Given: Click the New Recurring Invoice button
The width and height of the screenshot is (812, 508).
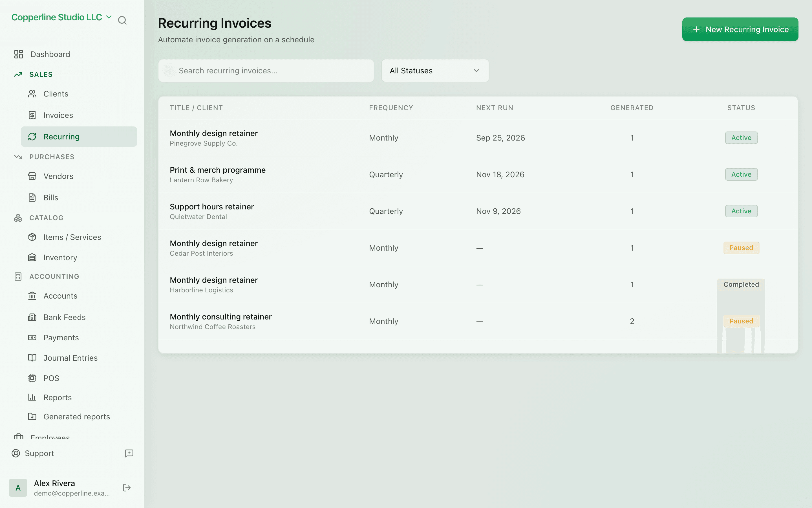Looking at the screenshot, I should [x=740, y=29].
